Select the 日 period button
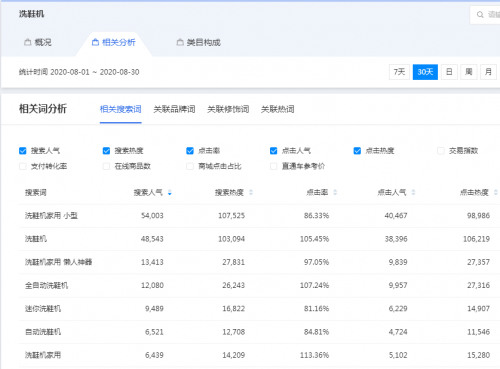Image resolution: width=500 pixels, height=369 pixels. [449, 72]
